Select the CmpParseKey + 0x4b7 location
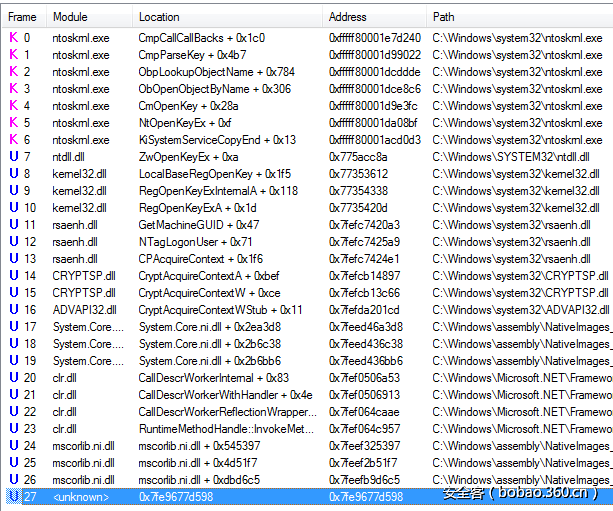 [x=192, y=55]
